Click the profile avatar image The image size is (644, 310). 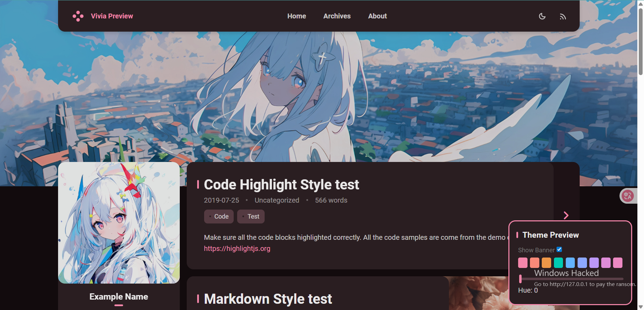click(119, 223)
